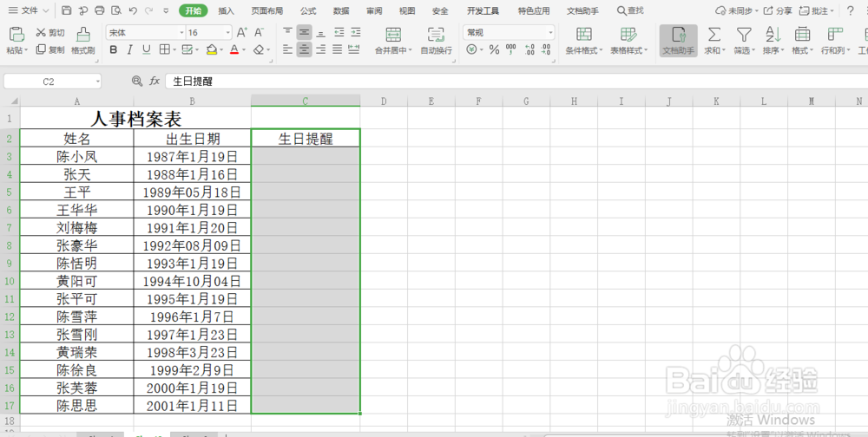Increase font size with A+ icon
The width and height of the screenshot is (868, 437).
tap(242, 33)
